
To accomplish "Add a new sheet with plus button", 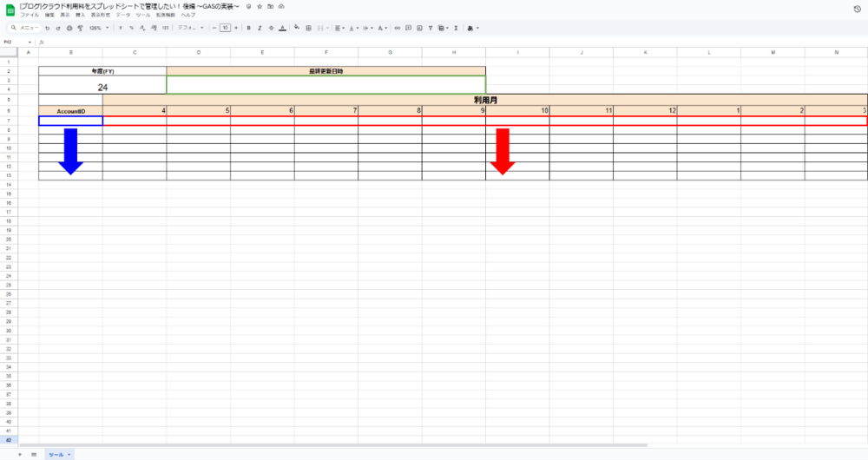I will [20, 455].
